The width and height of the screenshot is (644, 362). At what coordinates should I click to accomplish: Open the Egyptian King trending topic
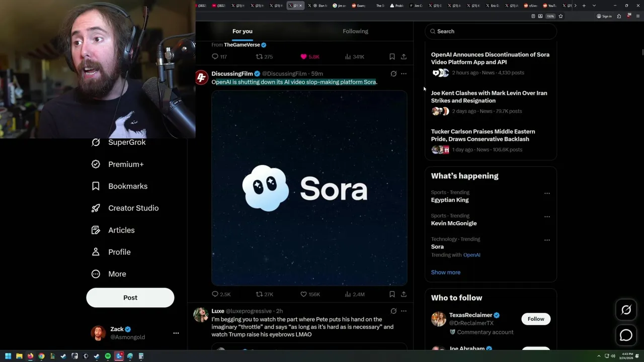[x=450, y=200]
